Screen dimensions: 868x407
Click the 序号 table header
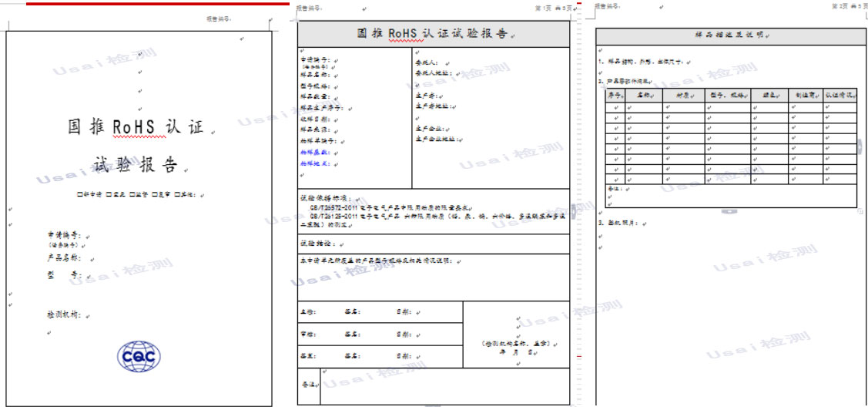[x=615, y=95]
